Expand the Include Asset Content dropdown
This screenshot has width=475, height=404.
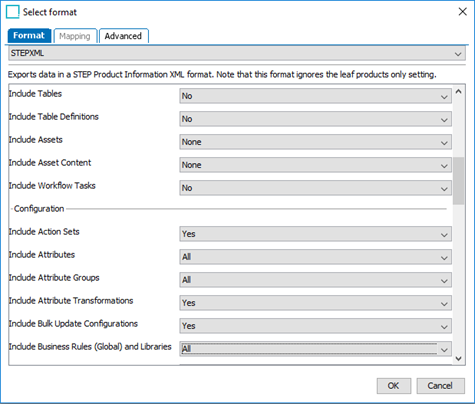coord(315,165)
